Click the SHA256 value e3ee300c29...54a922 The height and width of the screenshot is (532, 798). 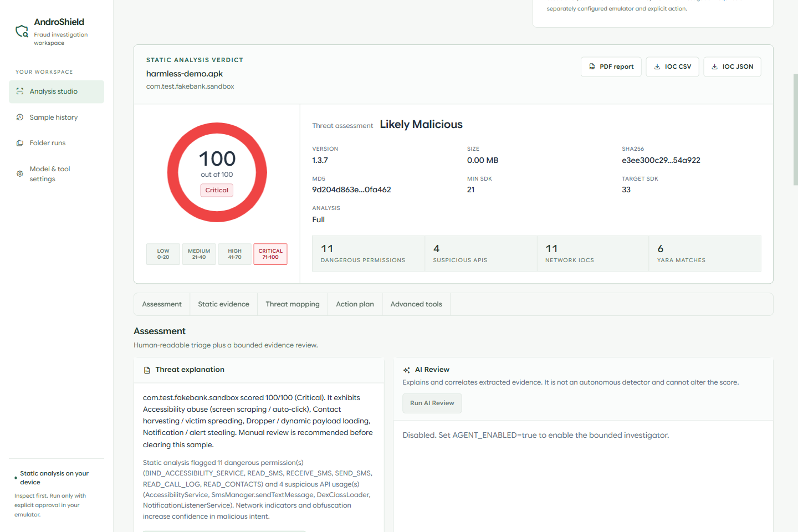click(x=661, y=160)
